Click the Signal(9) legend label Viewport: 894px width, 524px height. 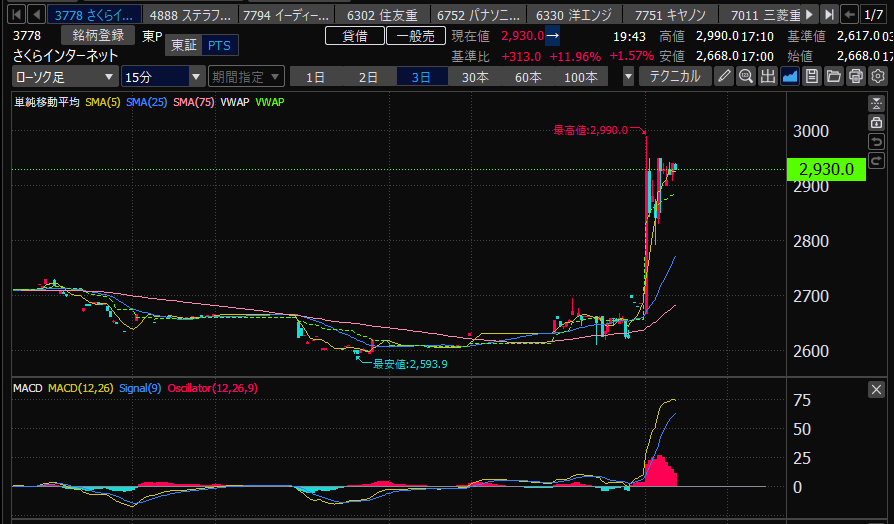coord(140,388)
